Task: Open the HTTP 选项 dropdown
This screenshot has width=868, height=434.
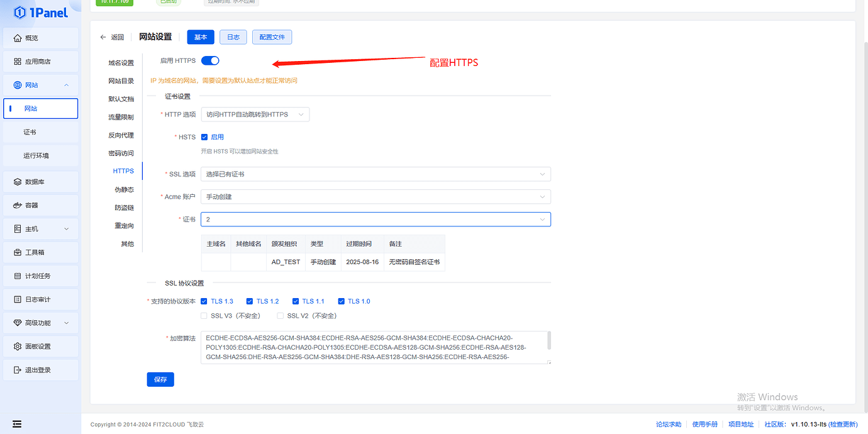Action: point(253,114)
